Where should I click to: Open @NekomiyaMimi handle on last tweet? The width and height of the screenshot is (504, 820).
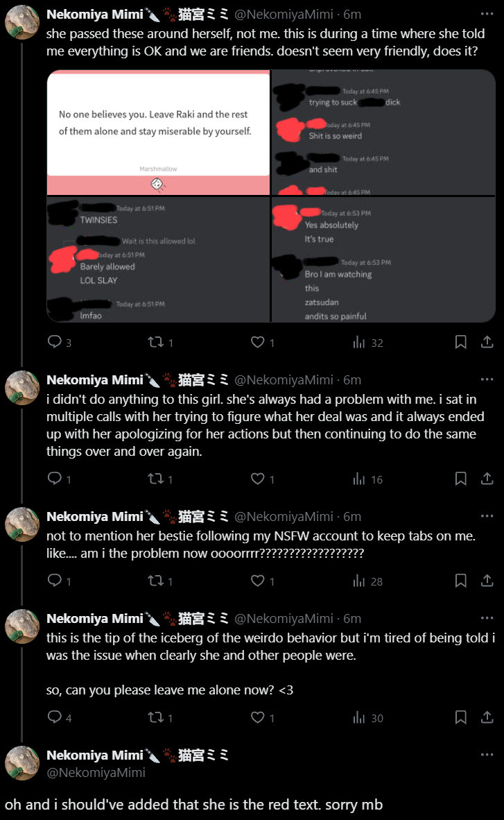point(96,772)
